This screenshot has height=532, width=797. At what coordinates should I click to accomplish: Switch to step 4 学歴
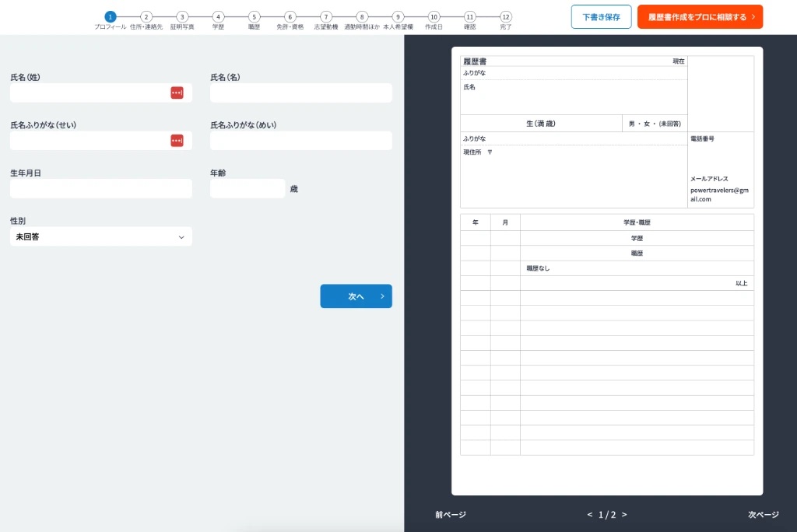pyautogui.click(x=218, y=16)
